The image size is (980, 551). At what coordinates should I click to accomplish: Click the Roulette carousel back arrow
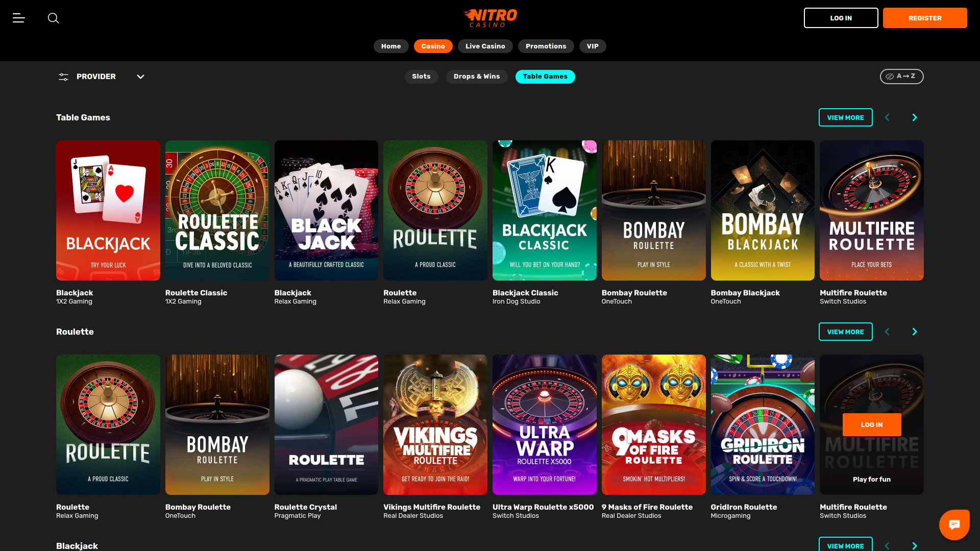[x=887, y=331]
